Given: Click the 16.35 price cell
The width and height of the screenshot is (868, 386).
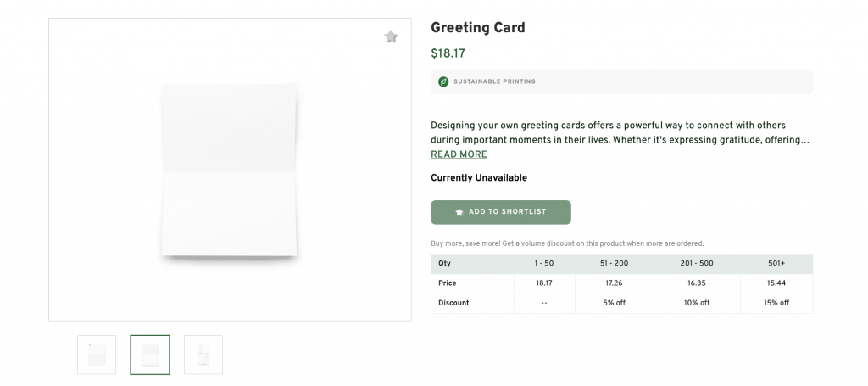Looking at the screenshot, I should click(697, 283).
